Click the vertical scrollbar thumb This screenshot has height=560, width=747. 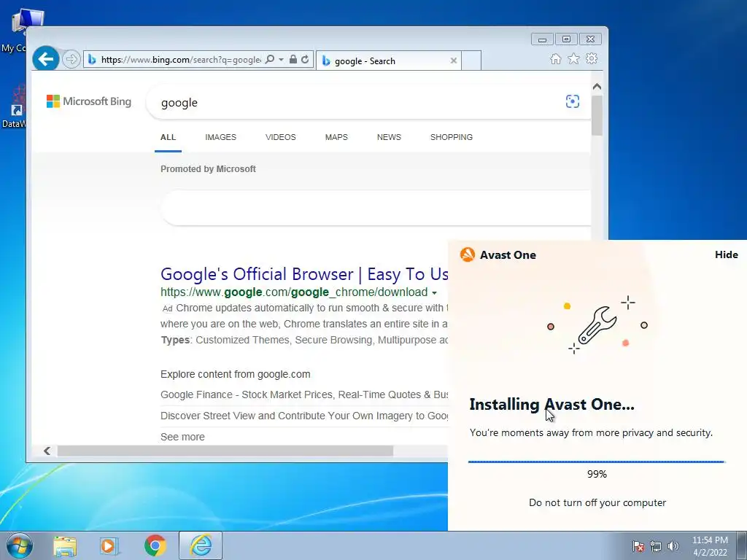[x=597, y=116]
